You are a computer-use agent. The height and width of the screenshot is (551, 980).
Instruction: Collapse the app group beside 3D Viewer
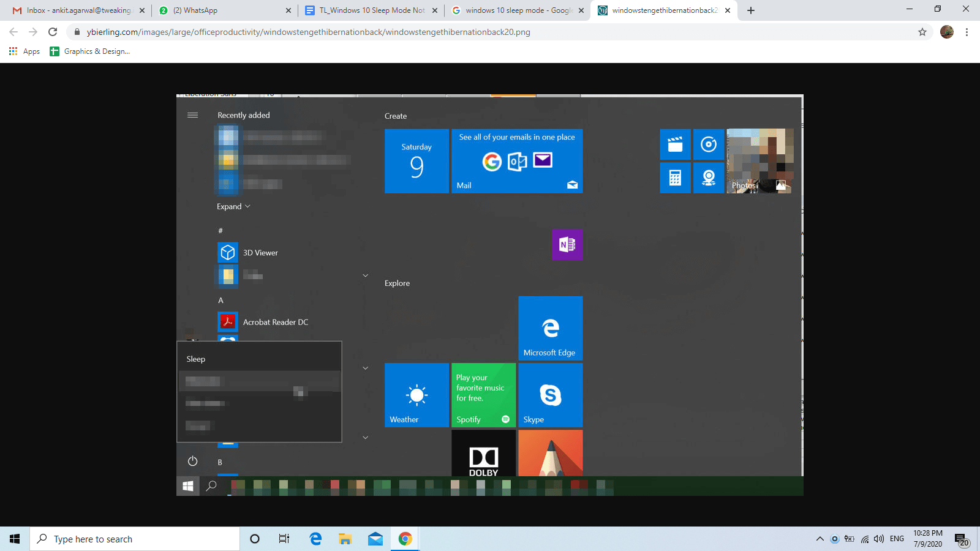coord(365,275)
